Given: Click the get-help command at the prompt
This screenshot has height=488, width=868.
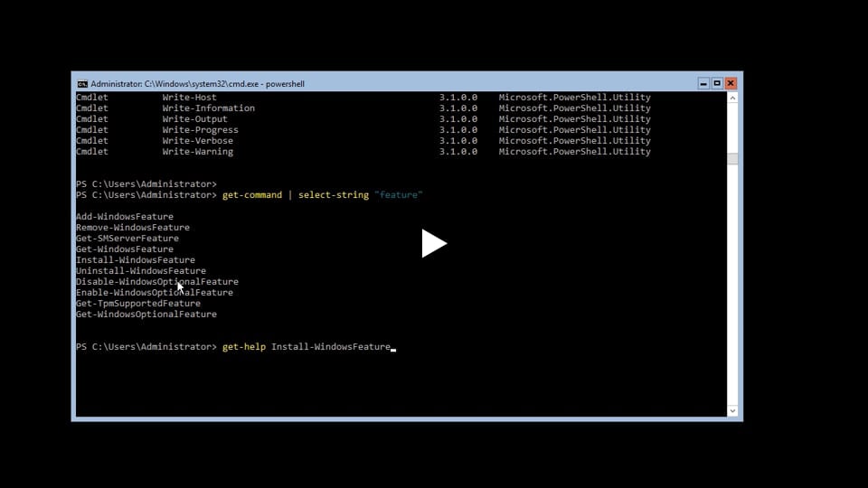Looking at the screenshot, I should (x=244, y=347).
